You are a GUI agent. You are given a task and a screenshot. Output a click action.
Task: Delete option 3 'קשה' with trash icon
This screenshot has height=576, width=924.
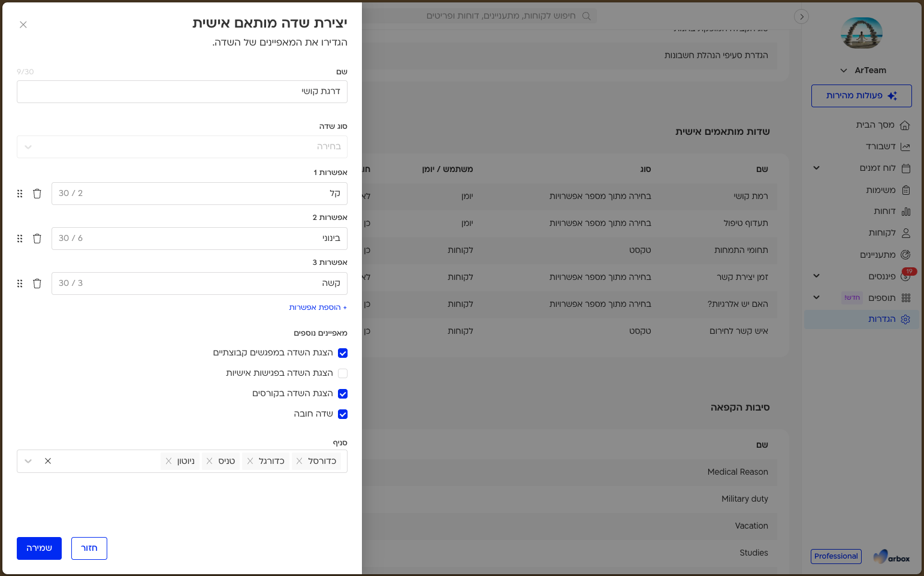[x=37, y=284]
